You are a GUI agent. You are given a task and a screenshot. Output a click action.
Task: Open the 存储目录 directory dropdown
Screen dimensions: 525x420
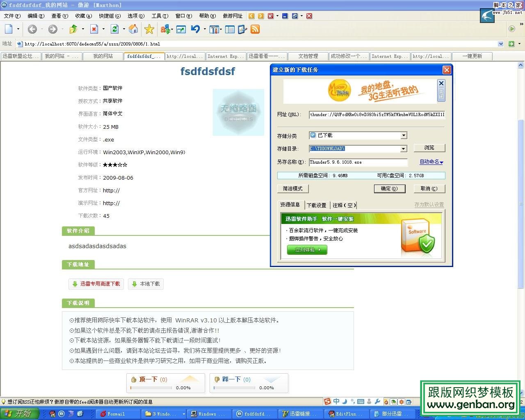coord(404,148)
